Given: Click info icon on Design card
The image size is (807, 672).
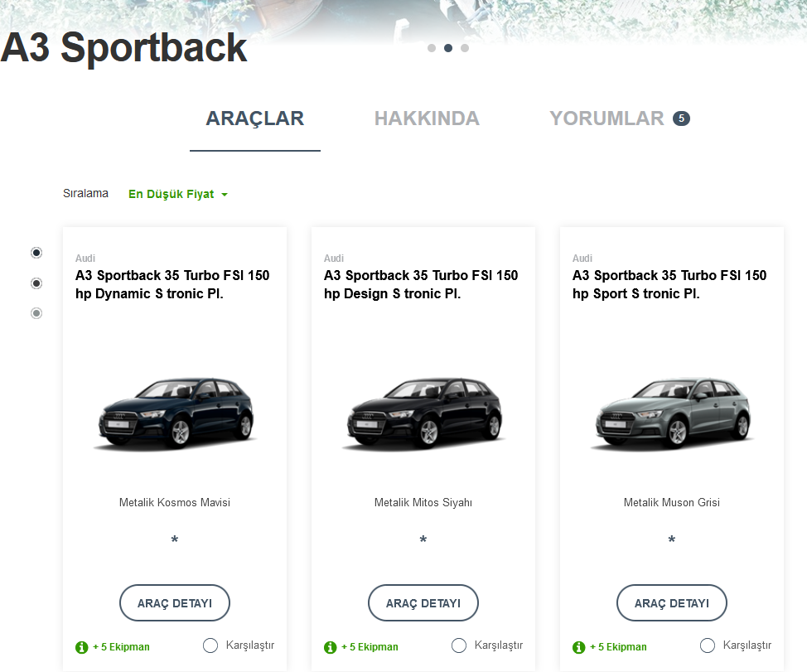Looking at the screenshot, I should click(x=330, y=647).
